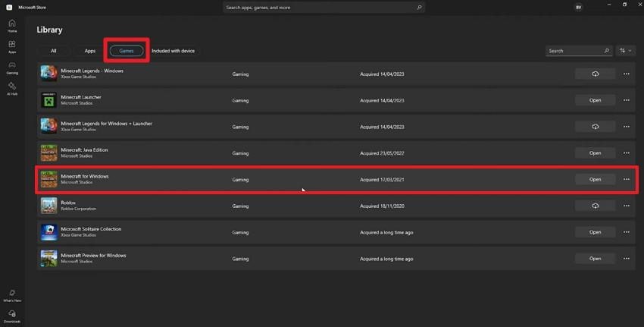This screenshot has width=644, height=327.
Task: Select the Included with device filter
Action: coord(173,51)
